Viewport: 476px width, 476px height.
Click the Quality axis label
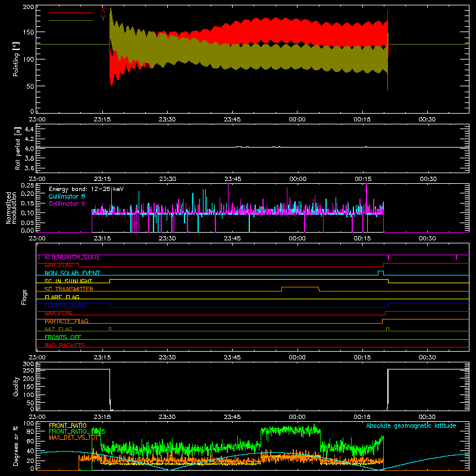coord(16,386)
